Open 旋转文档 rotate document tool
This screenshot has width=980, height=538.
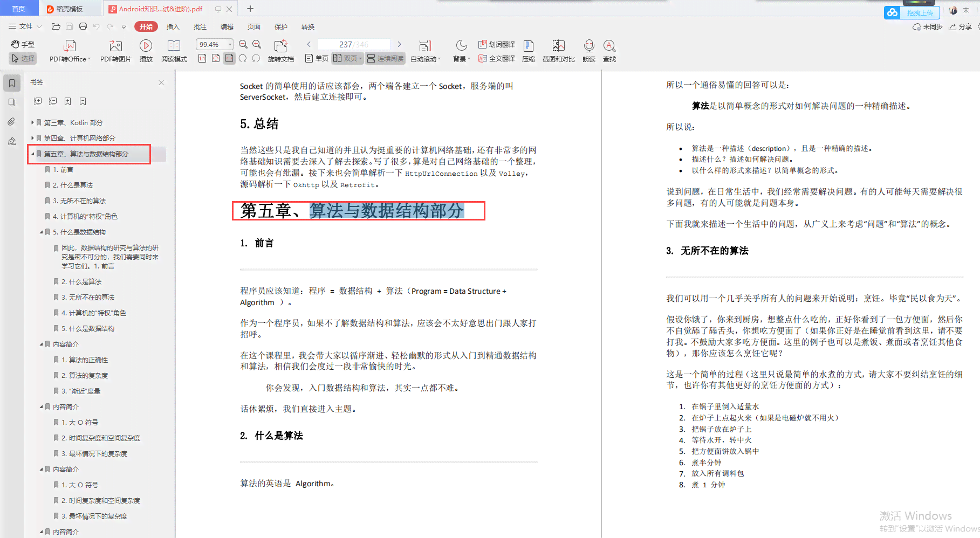[x=280, y=51]
